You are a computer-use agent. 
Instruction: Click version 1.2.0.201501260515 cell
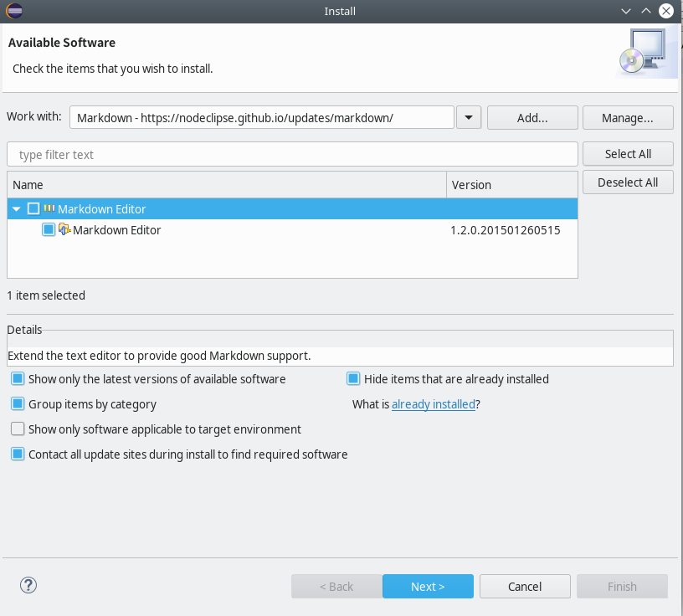point(506,230)
